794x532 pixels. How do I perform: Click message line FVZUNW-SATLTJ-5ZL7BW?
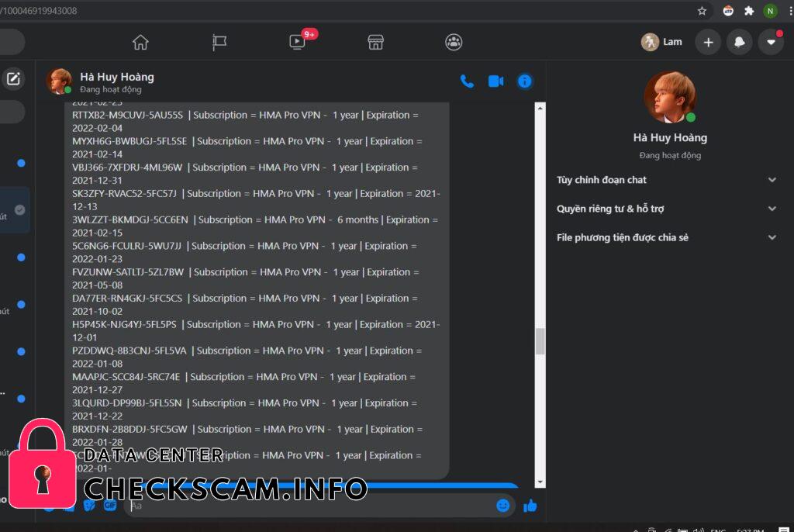click(246, 278)
